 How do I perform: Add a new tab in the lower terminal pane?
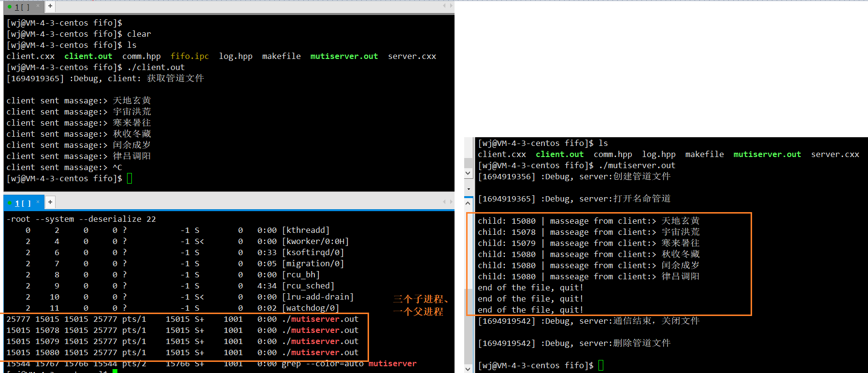50,202
